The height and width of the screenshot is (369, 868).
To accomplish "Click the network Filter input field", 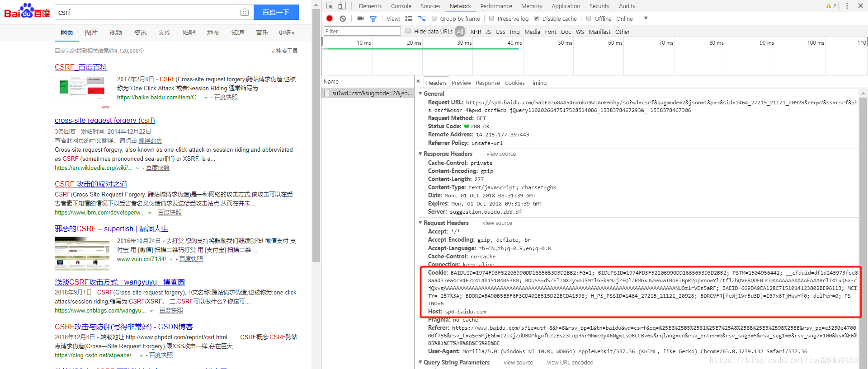I will (362, 31).
